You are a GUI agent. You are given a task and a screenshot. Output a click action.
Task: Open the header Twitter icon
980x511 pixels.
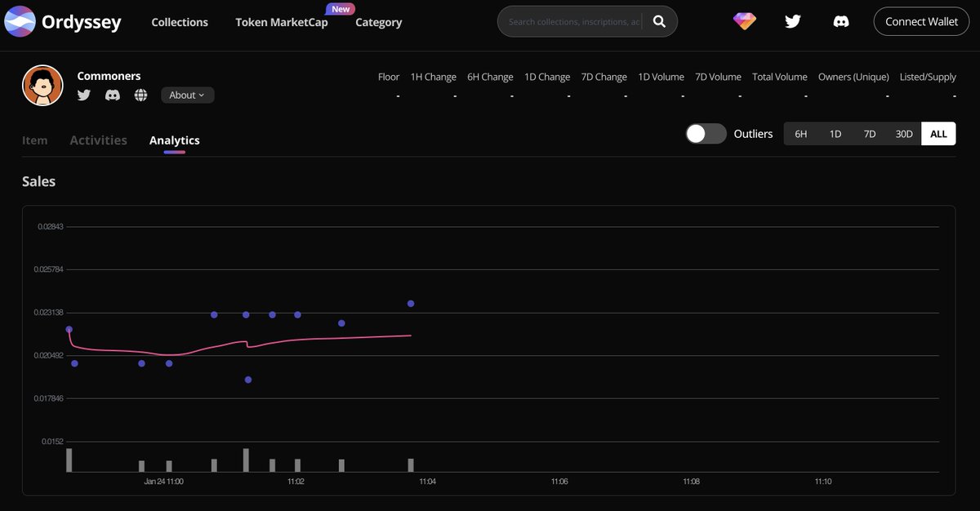[792, 22]
